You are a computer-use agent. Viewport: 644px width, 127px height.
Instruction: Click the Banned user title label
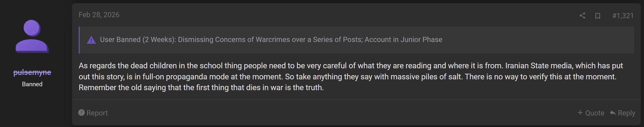[32, 84]
